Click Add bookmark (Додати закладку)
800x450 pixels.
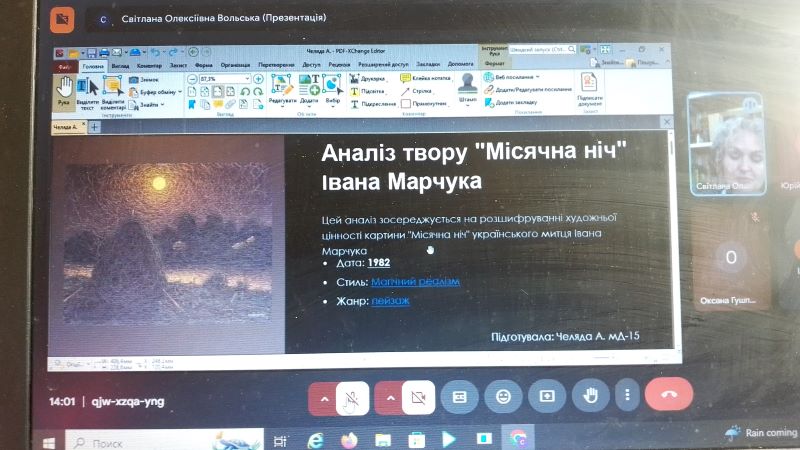point(511,102)
